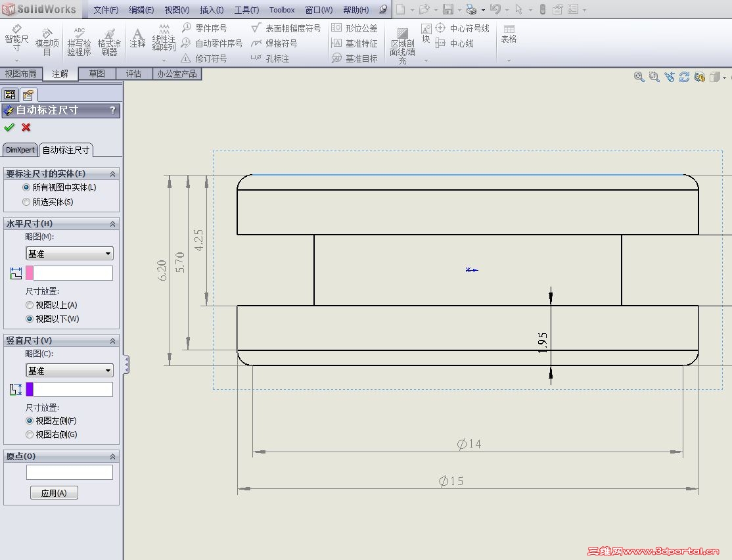Run the Spell Checker (拼写检验程序)

[x=79, y=41]
